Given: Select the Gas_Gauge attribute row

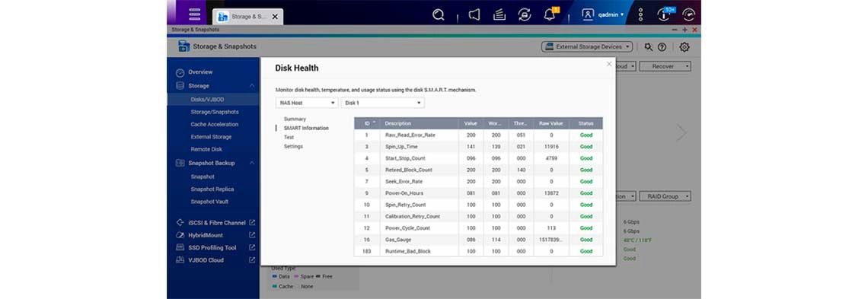Looking at the screenshot, I should tap(478, 240).
